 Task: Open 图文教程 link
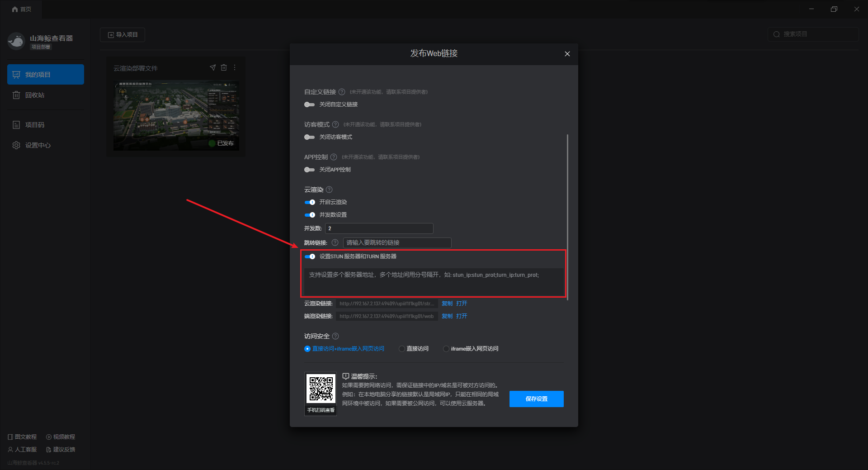[22, 437]
